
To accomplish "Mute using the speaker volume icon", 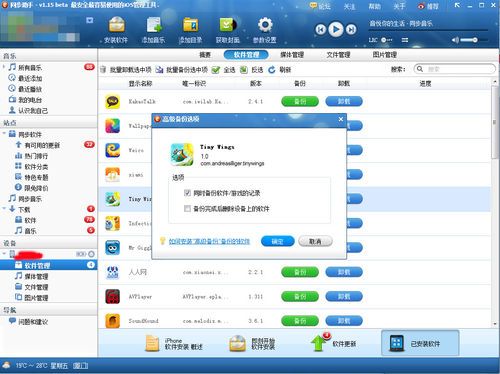I will 455,40.
